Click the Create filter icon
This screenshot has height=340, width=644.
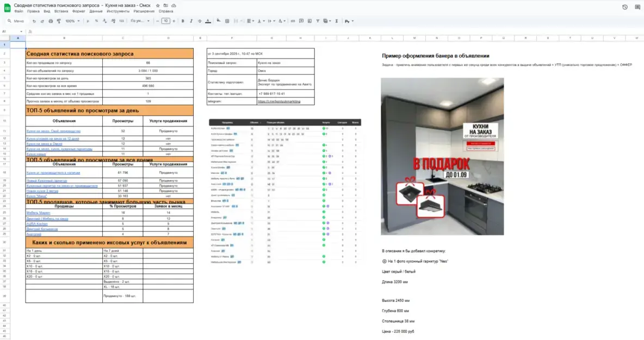[x=318, y=21]
